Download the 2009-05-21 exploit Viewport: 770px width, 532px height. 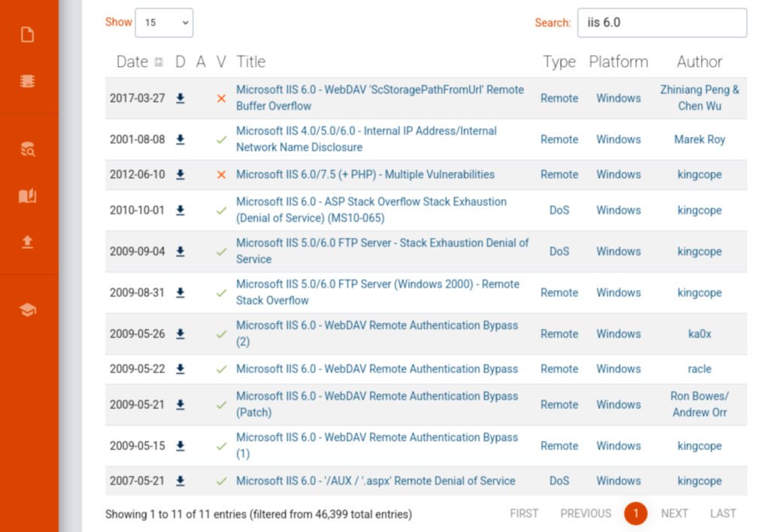180,404
